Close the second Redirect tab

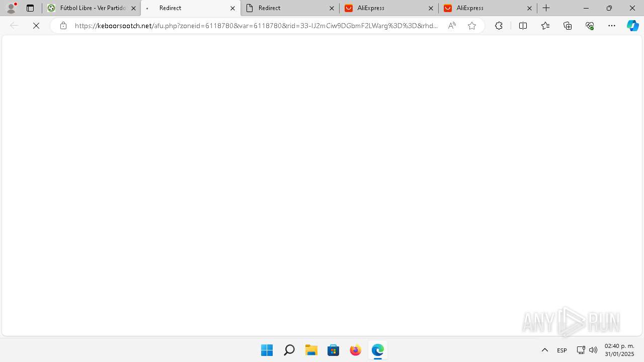pyautogui.click(x=332, y=8)
